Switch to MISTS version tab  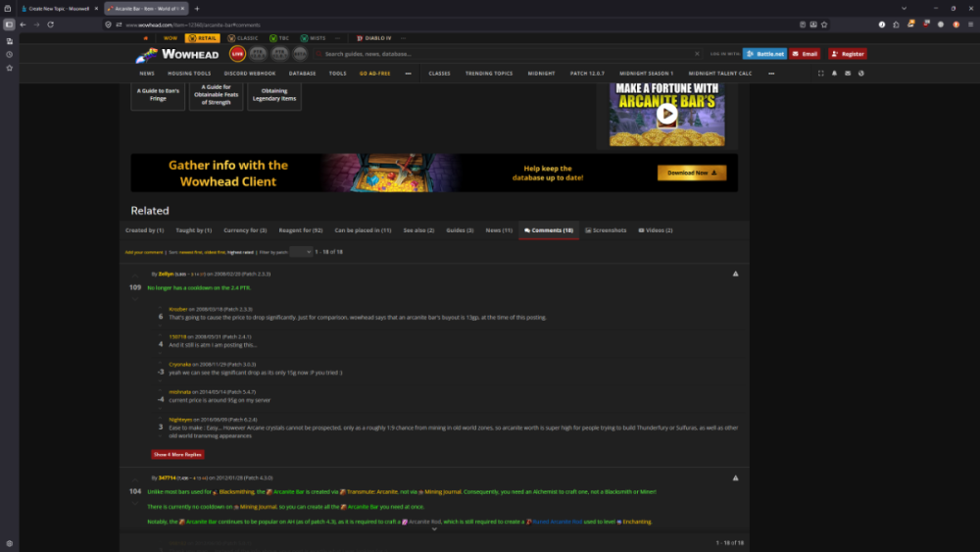[314, 38]
